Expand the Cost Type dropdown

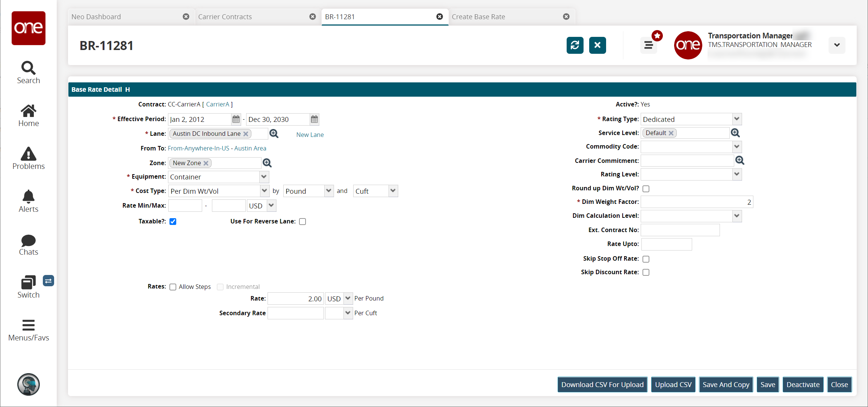pos(264,191)
